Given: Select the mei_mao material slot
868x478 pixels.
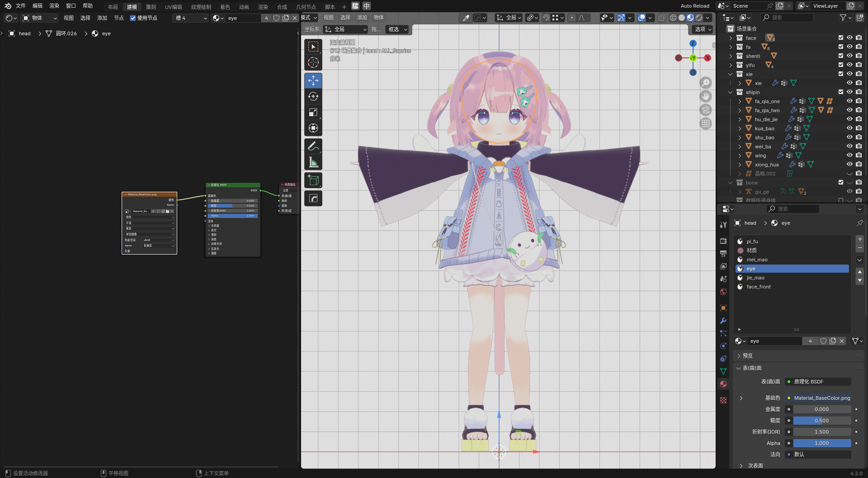Looking at the screenshot, I should (x=757, y=260).
